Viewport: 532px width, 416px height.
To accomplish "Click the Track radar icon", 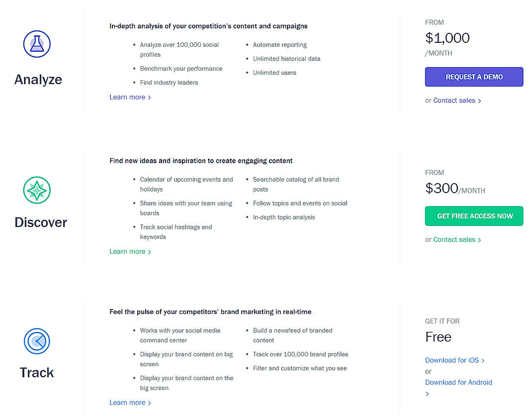I will click(x=37, y=341).
